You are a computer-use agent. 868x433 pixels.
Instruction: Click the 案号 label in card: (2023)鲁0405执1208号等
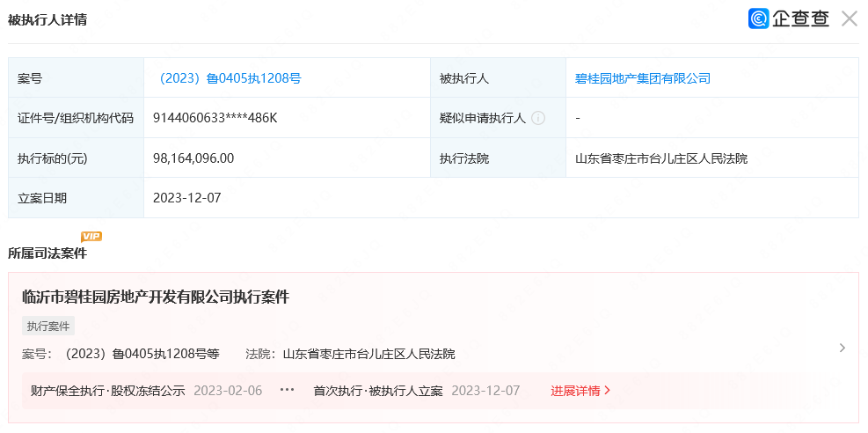click(x=120, y=354)
